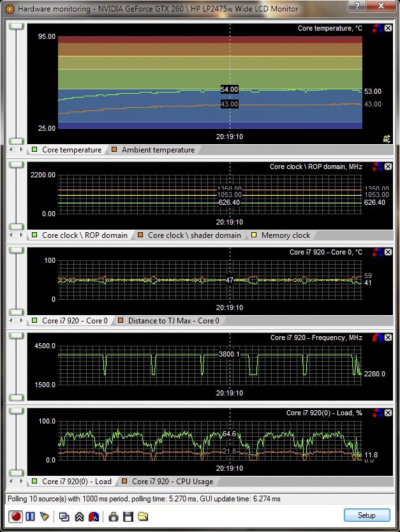400x532 pixels.
Task: Select the Ambient temperature tab
Action: [x=157, y=150]
